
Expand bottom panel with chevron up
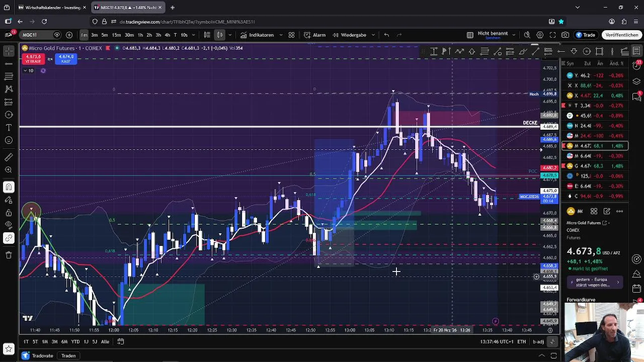coord(542,356)
